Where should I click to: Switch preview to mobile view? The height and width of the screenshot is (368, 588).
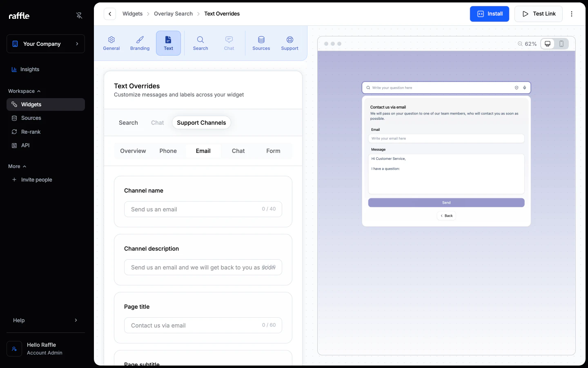(561, 44)
